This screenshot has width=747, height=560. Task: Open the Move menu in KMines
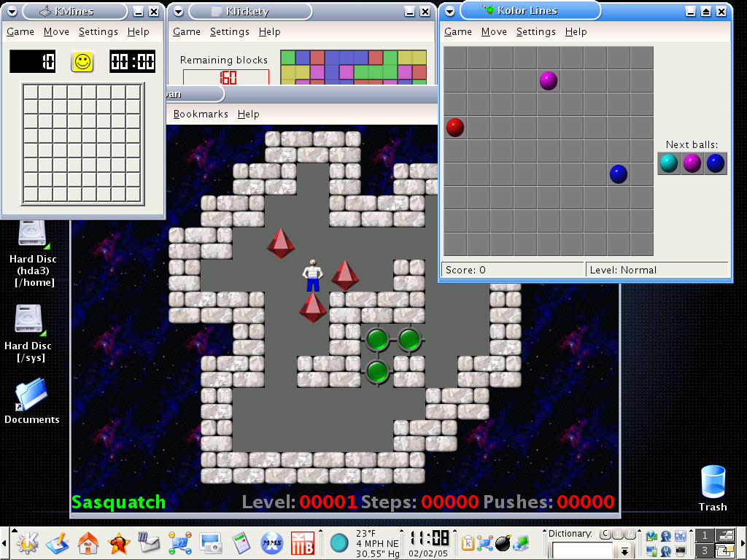pos(56,32)
